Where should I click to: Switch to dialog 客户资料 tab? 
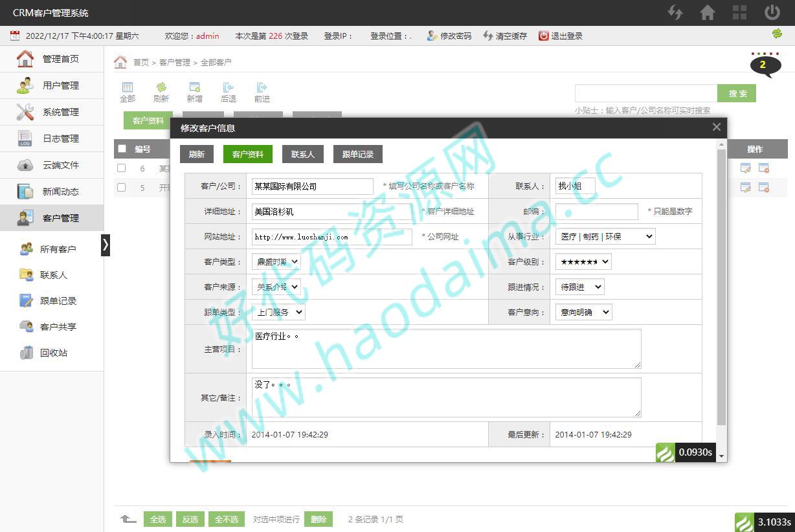(248, 154)
